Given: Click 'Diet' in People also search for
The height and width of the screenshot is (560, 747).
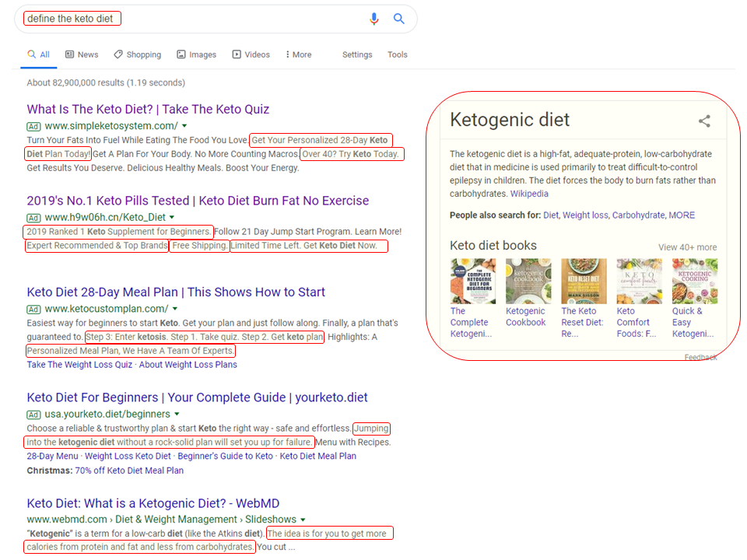Looking at the screenshot, I should (x=550, y=215).
